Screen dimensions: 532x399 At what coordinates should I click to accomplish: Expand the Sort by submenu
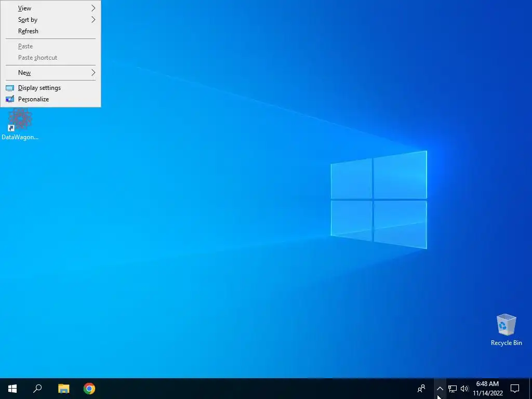tap(50, 20)
